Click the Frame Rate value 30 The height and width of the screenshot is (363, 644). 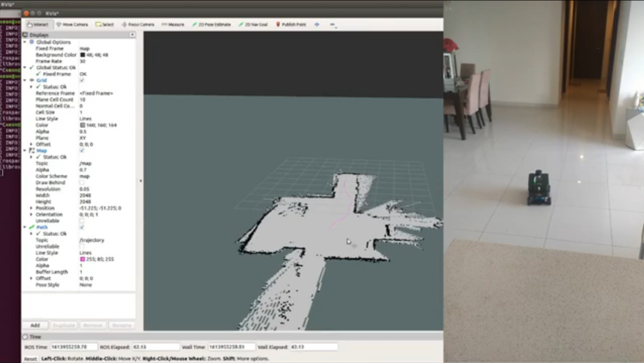tap(82, 61)
